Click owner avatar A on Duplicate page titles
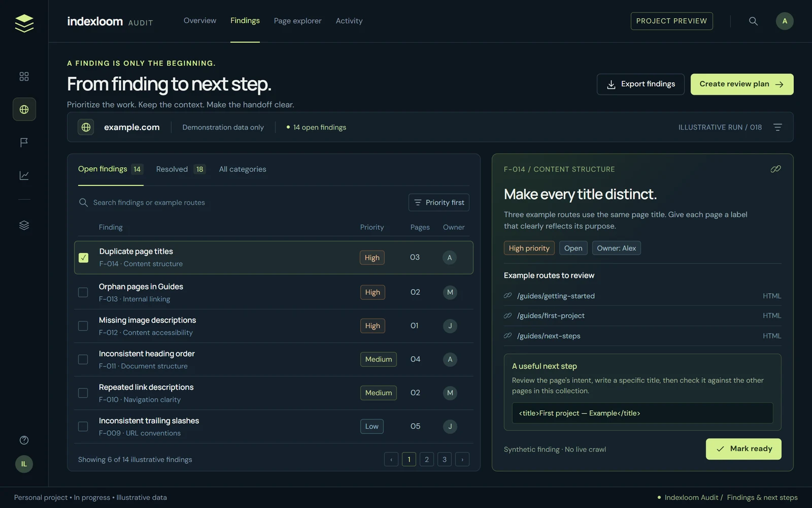This screenshot has height=508, width=812. click(449, 258)
